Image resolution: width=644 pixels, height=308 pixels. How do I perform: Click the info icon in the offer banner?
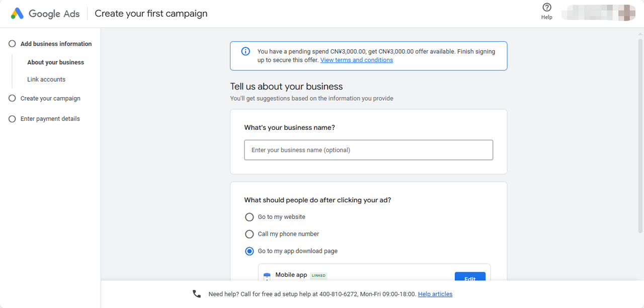pos(246,51)
